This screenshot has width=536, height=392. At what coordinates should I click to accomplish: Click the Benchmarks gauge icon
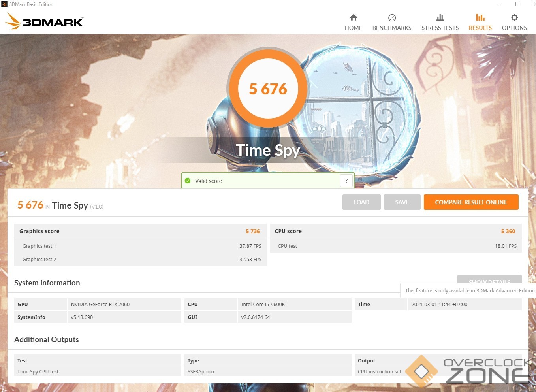coord(392,17)
